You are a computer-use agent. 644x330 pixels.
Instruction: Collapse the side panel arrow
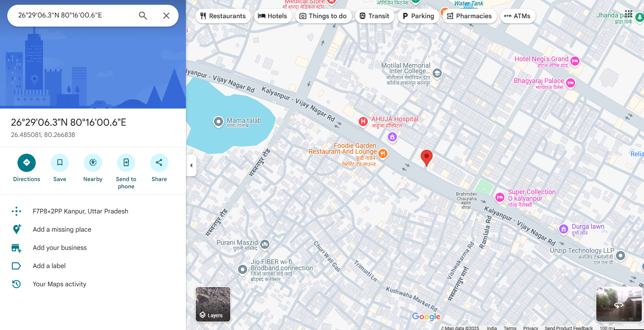191,165
